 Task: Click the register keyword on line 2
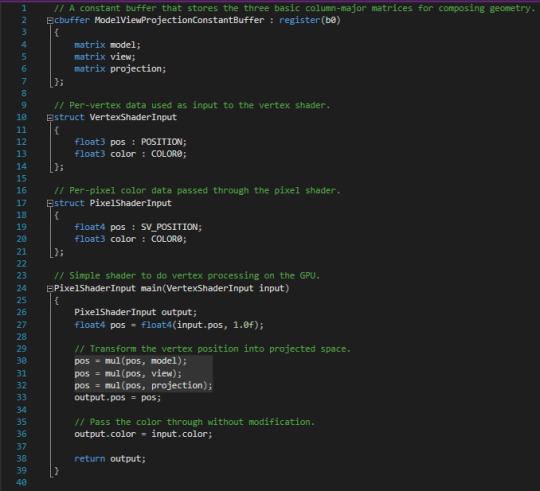point(300,20)
